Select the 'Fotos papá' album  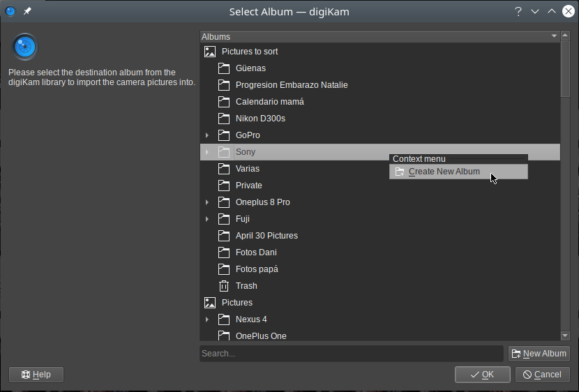tap(257, 269)
